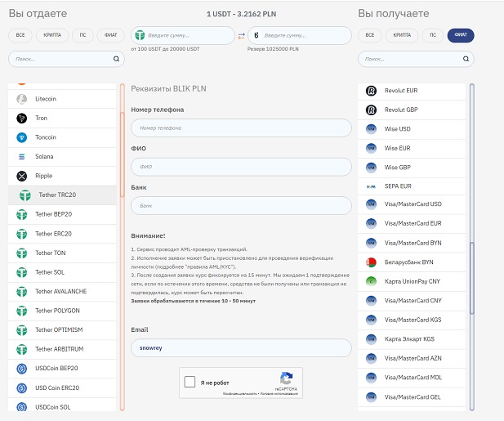This screenshot has width=504, height=421.
Task: Click the swap currencies arrows icon
Action: coord(241,35)
